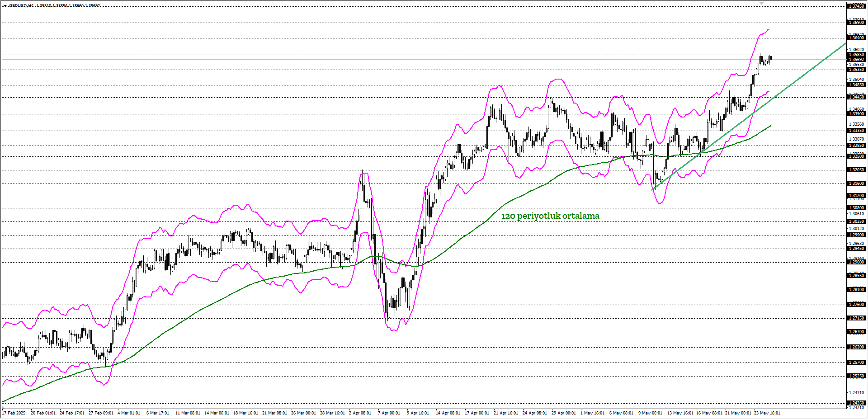The width and height of the screenshot is (868, 419).
Task: Click the GBPUSD,H4 chart title text
Action: click(21, 6)
